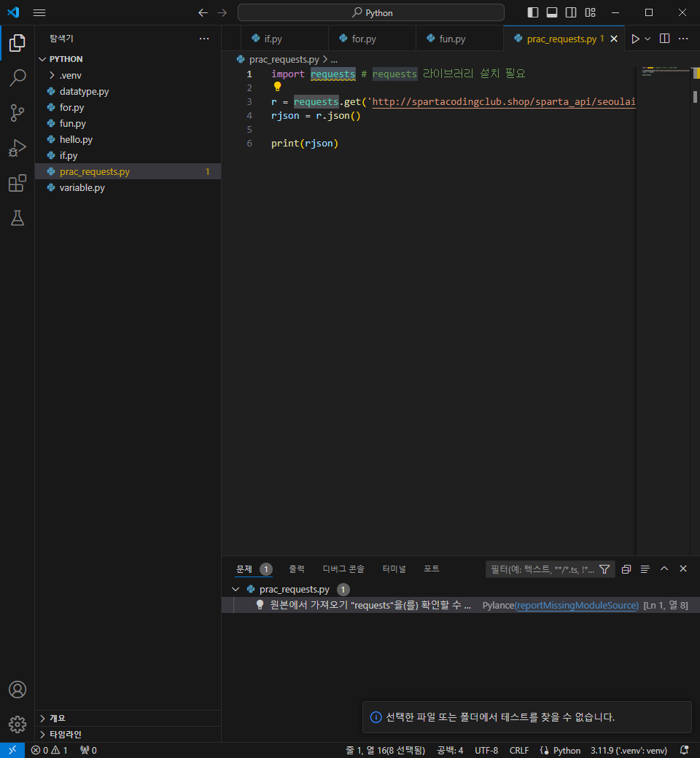700x758 pixels.
Task: Click the ports forwarded status item
Action: pyautogui.click(x=88, y=750)
